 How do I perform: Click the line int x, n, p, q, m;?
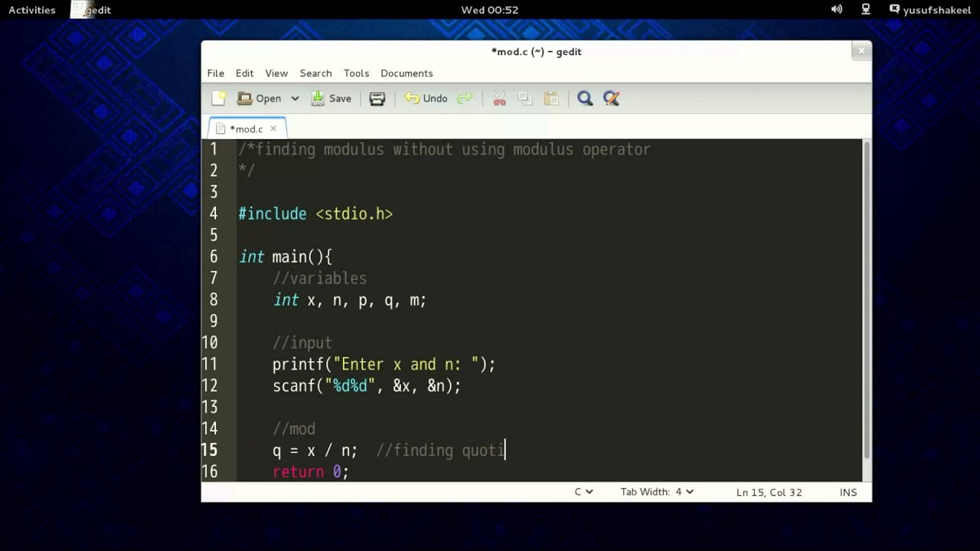coord(349,299)
